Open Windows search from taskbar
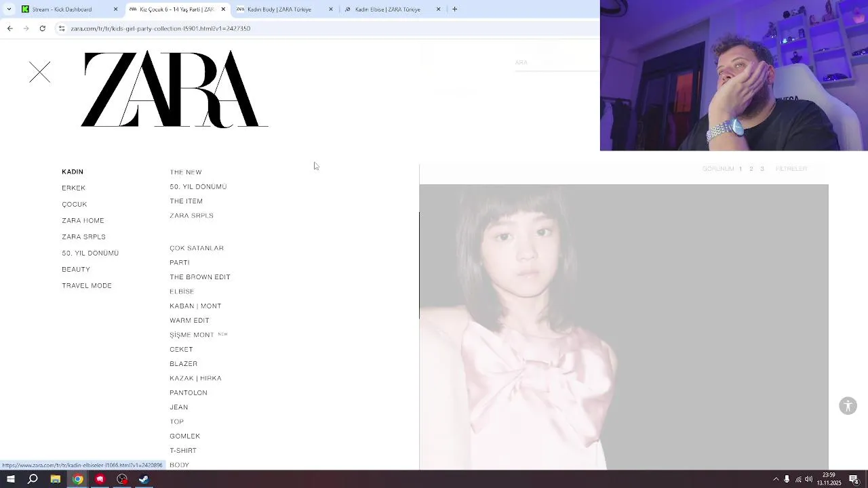The image size is (868, 488). [x=33, y=479]
